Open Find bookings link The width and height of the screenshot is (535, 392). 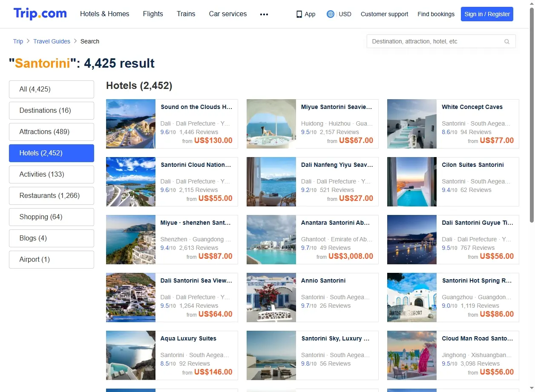coord(436,14)
